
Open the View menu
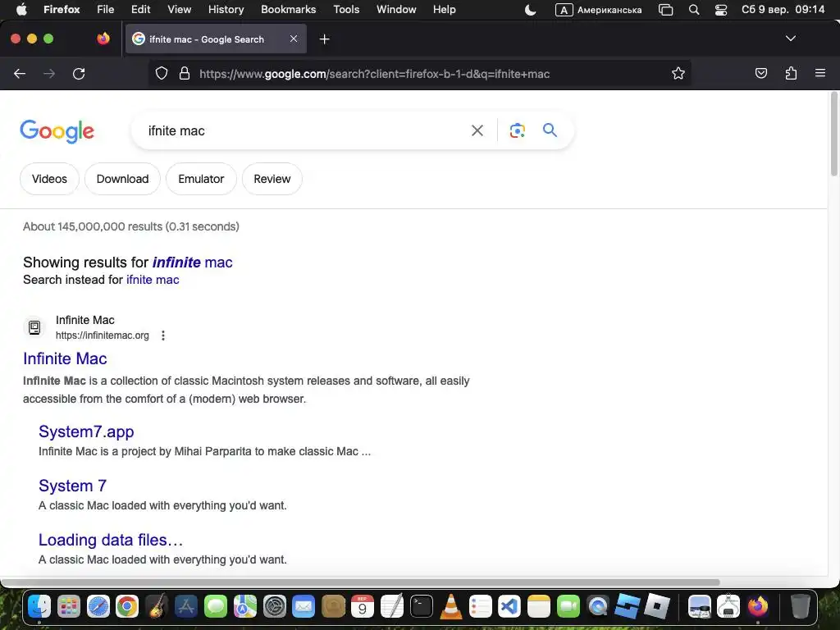click(179, 10)
